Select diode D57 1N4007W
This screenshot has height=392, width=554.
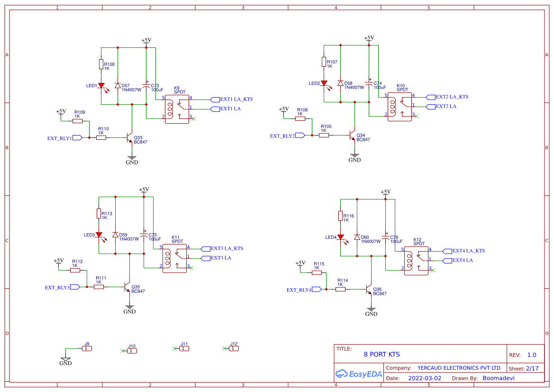[x=118, y=86]
